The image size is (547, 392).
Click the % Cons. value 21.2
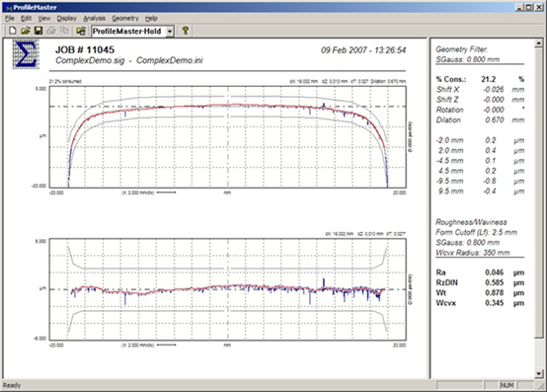coord(489,79)
